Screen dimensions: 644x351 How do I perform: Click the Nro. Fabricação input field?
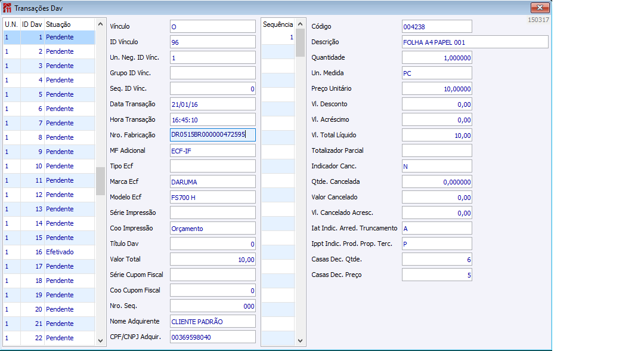tap(213, 135)
